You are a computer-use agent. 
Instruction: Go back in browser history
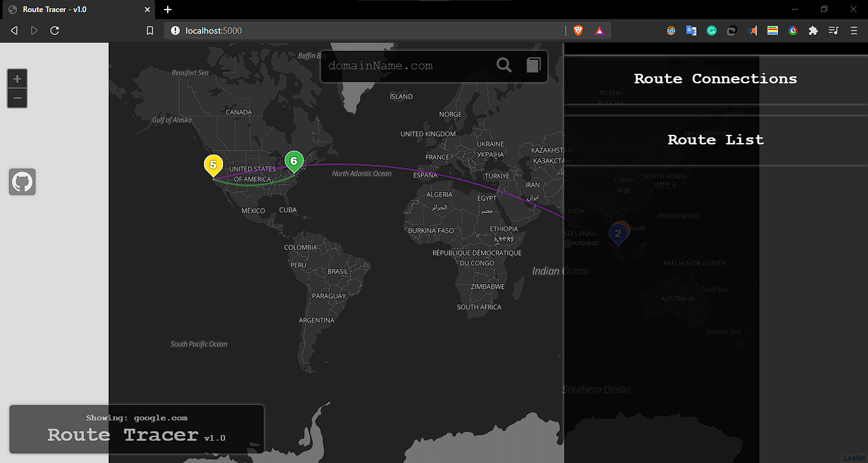(14, 31)
